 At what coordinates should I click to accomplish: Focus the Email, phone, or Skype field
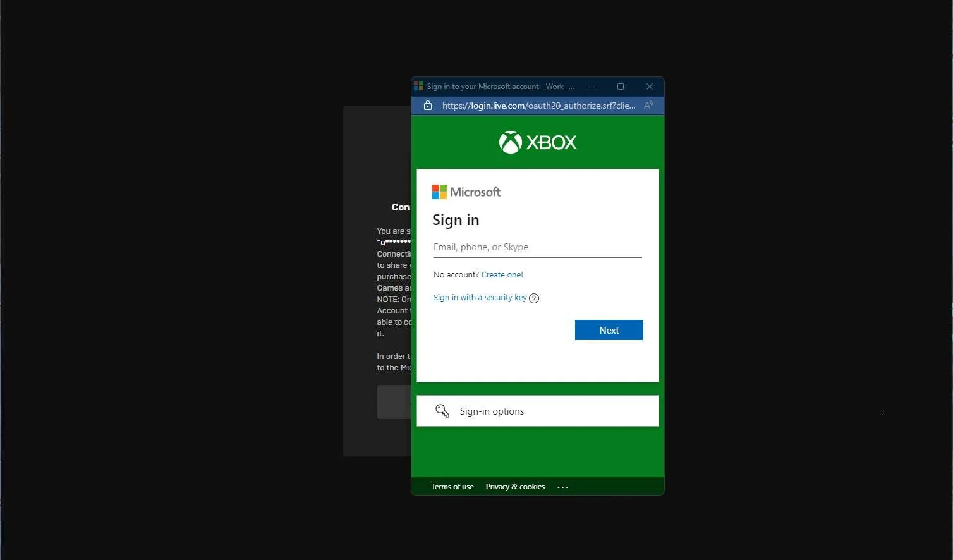pyautogui.click(x=538, y=247)
